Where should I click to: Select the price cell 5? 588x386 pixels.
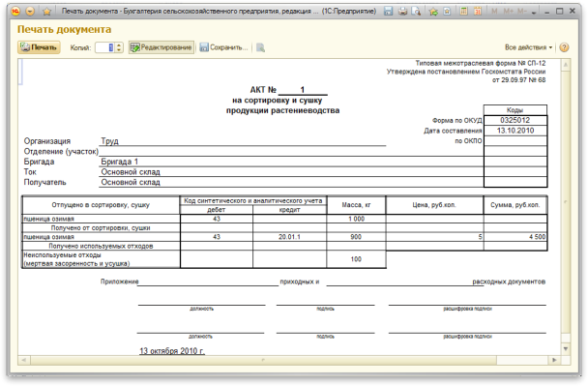point(434,237)
